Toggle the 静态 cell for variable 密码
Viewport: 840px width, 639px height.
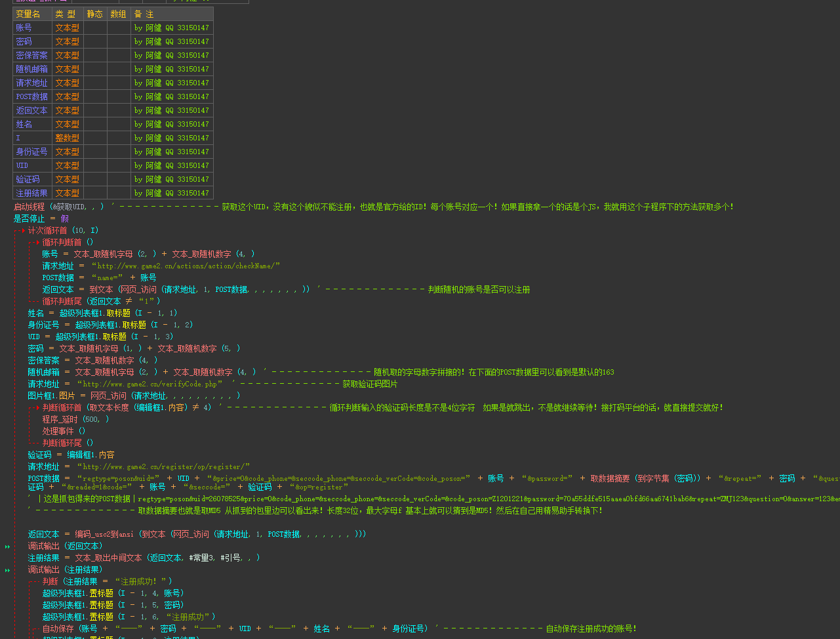coord(95,41)
